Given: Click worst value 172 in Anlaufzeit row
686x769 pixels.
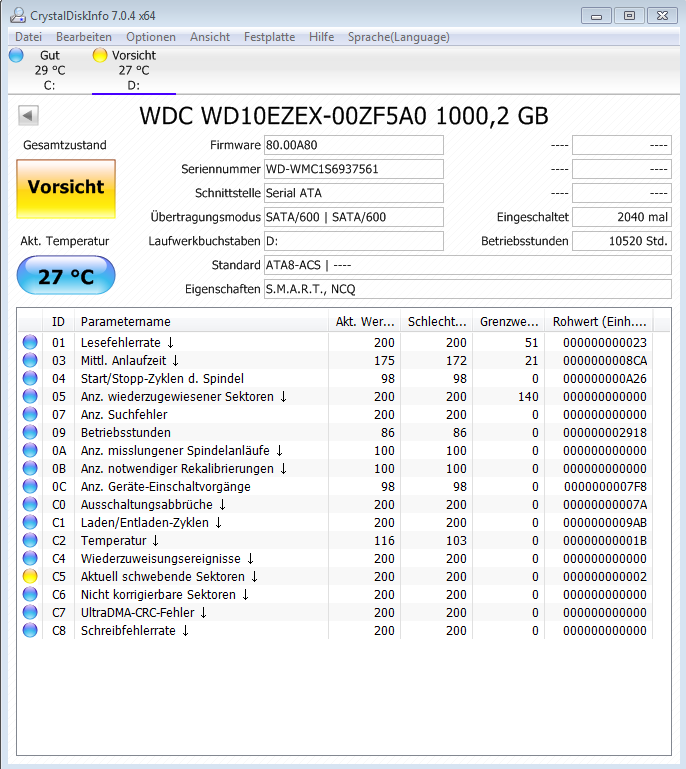Looking at the screenshot, I should click(x=456, y=360).
